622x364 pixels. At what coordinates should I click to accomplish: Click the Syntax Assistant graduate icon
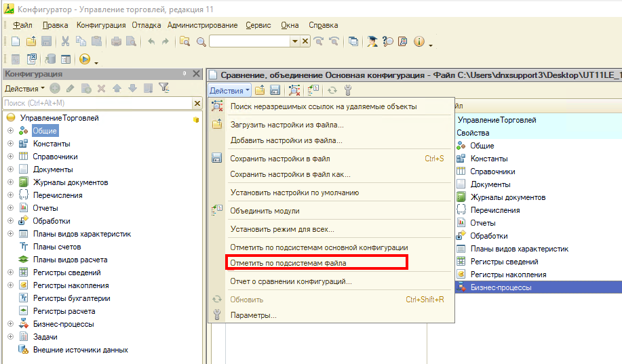point(372,41)
